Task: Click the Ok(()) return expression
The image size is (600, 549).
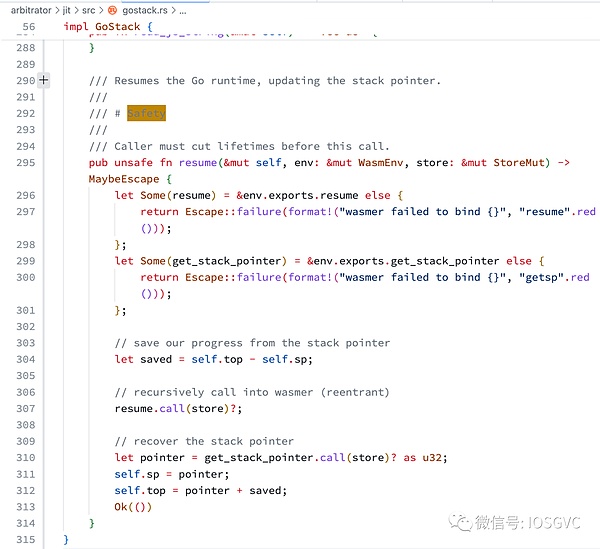Action: tap(130, 506)
